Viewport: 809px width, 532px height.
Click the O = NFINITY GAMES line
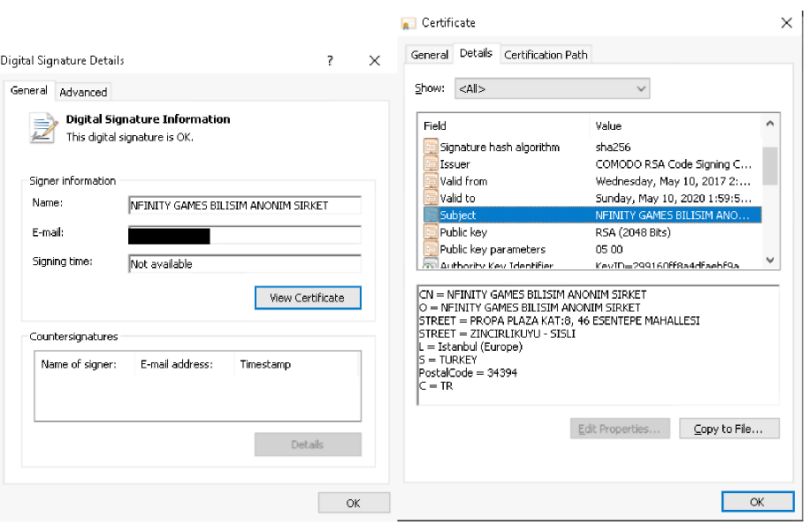530,308
